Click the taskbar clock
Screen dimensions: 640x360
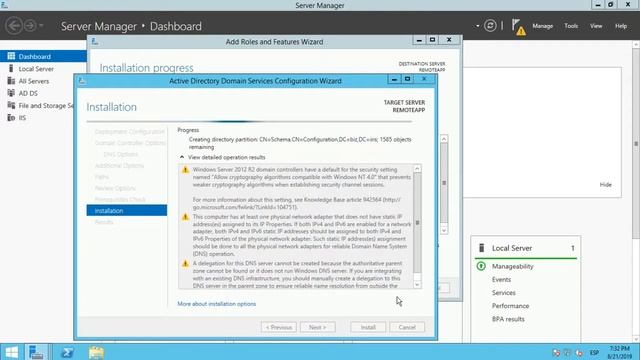coord(620,352)
